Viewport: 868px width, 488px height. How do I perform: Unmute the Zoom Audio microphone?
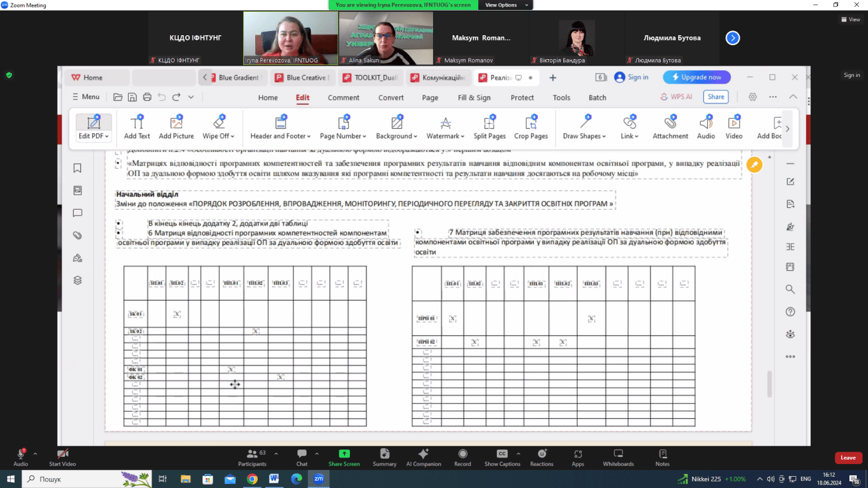pyautogui.click(x=21, y=455)
